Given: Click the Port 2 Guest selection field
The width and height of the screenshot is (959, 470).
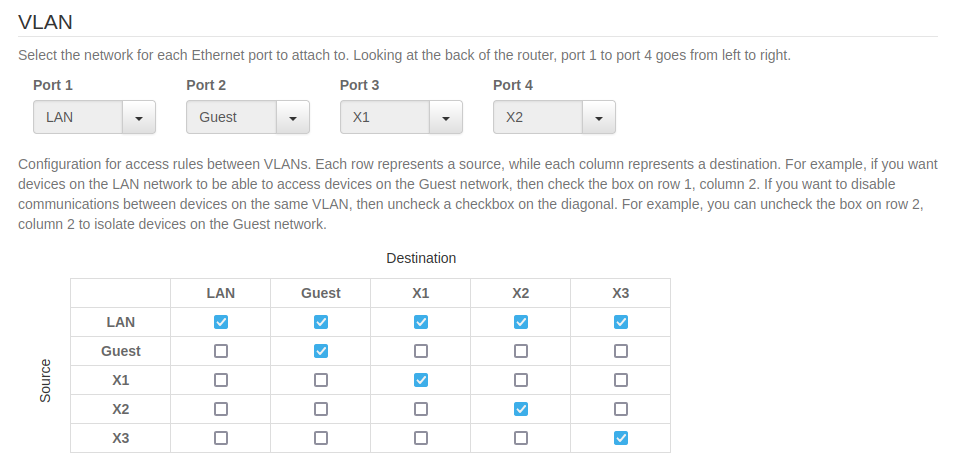Looking at the screenshot, I should [231, 118].
